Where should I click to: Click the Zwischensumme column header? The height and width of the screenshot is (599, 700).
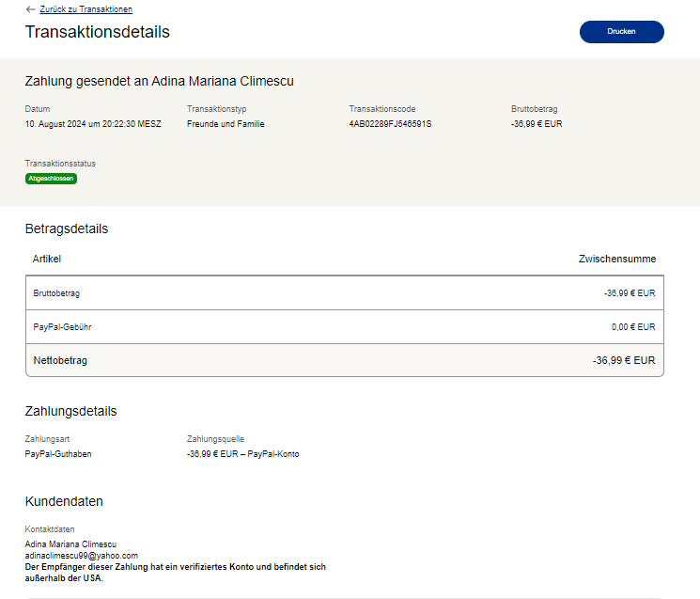coord(616,260)
